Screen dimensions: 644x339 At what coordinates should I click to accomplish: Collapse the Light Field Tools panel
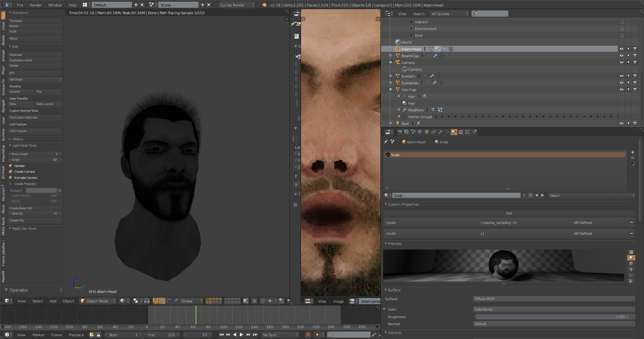(10, 146)
